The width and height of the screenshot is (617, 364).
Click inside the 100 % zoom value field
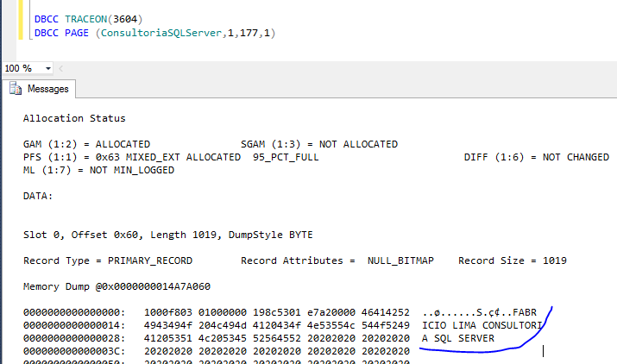point(20,68)
